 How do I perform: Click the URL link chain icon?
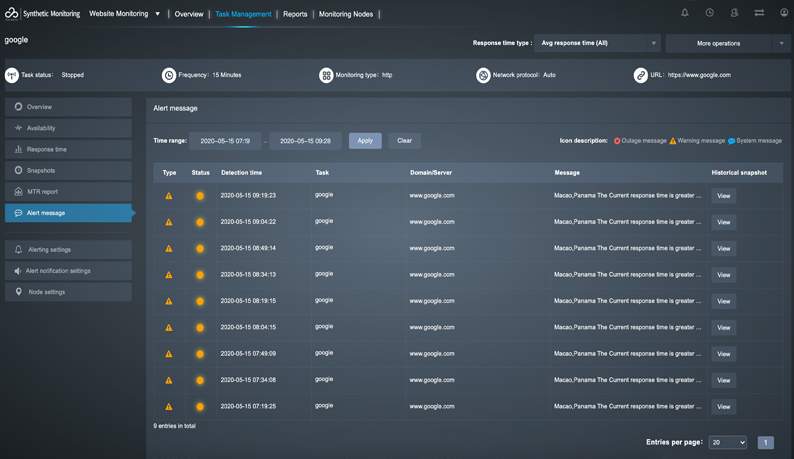pos(640,75)
